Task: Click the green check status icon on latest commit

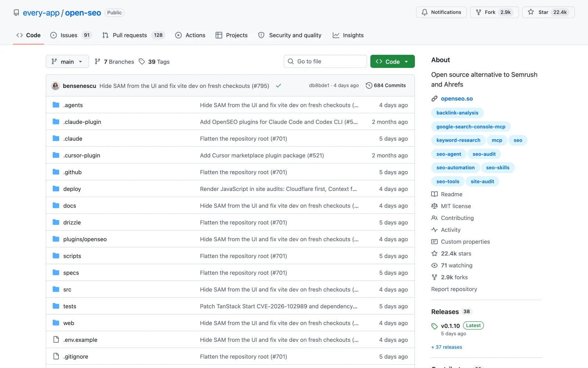Action: tap(279, 86)
